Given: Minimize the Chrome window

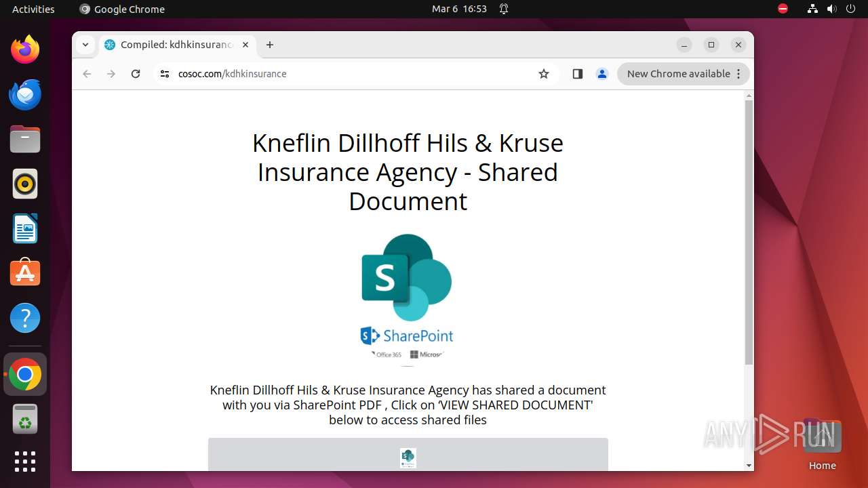Looking at the screenshot, I should [x=684, y=45].
